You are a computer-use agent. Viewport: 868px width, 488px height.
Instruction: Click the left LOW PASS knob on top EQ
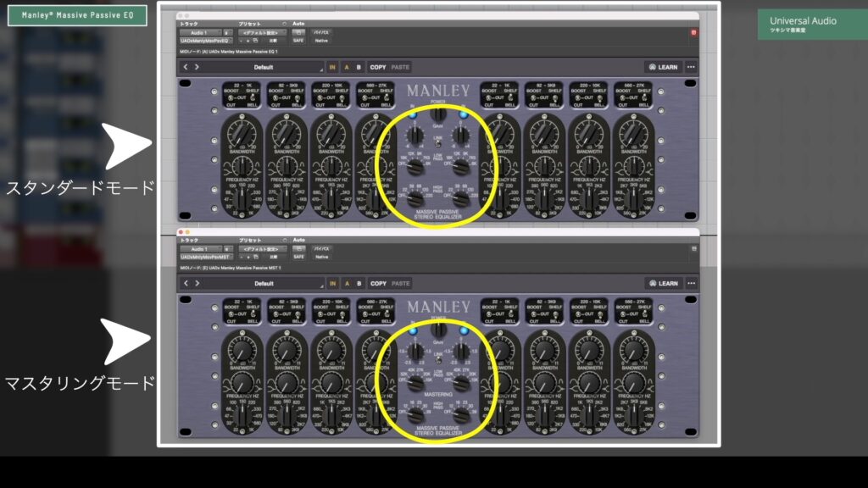[x=415, y=167]
